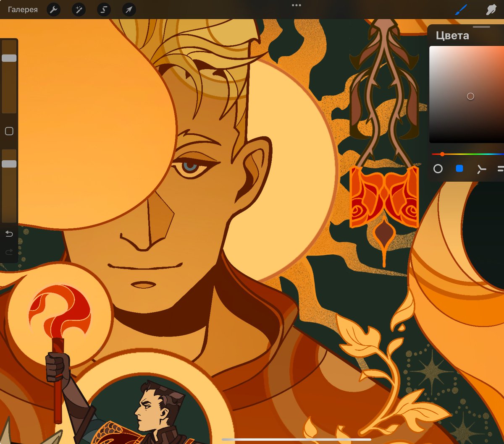Tap the iPad home indicator bar
Viewport: 504px width, 444px height.
(297, 439)
